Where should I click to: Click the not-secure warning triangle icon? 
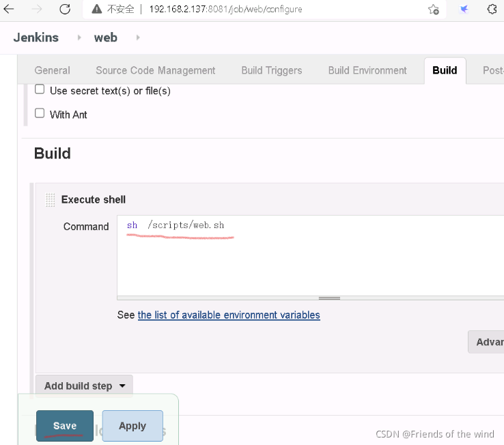tap(97, 9)
